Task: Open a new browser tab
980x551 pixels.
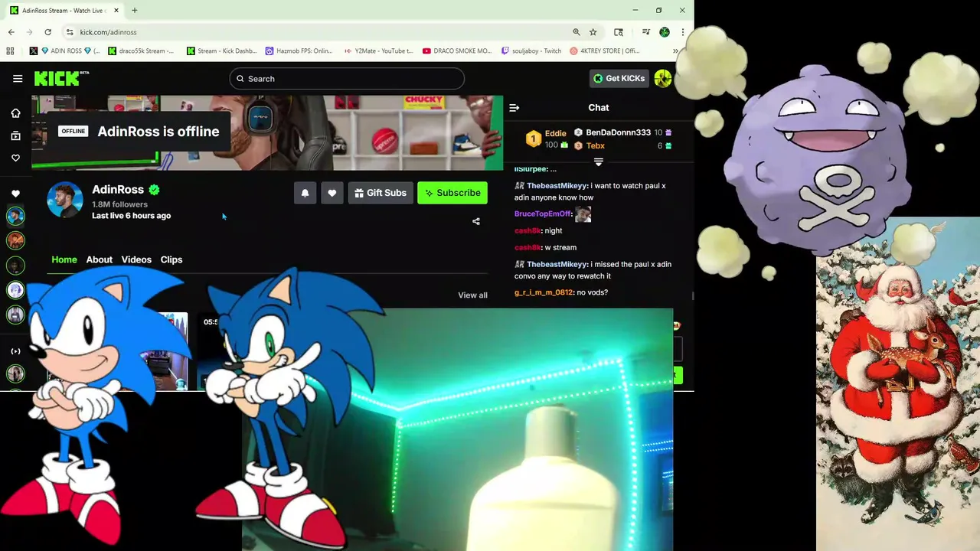Action: [x=135, y=11]
